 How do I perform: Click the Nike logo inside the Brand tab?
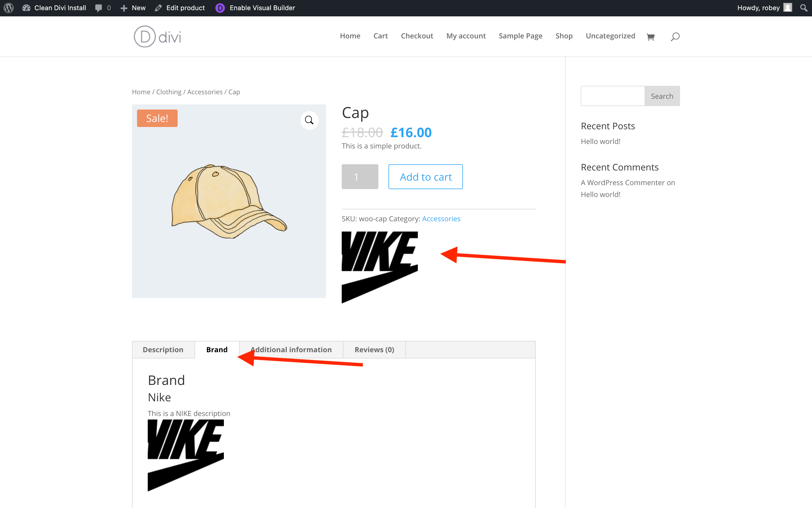coord(186,455)
